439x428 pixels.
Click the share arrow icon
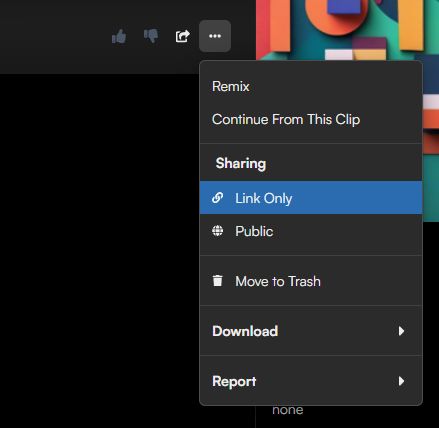pyautogui.click(x=183, y=36)
